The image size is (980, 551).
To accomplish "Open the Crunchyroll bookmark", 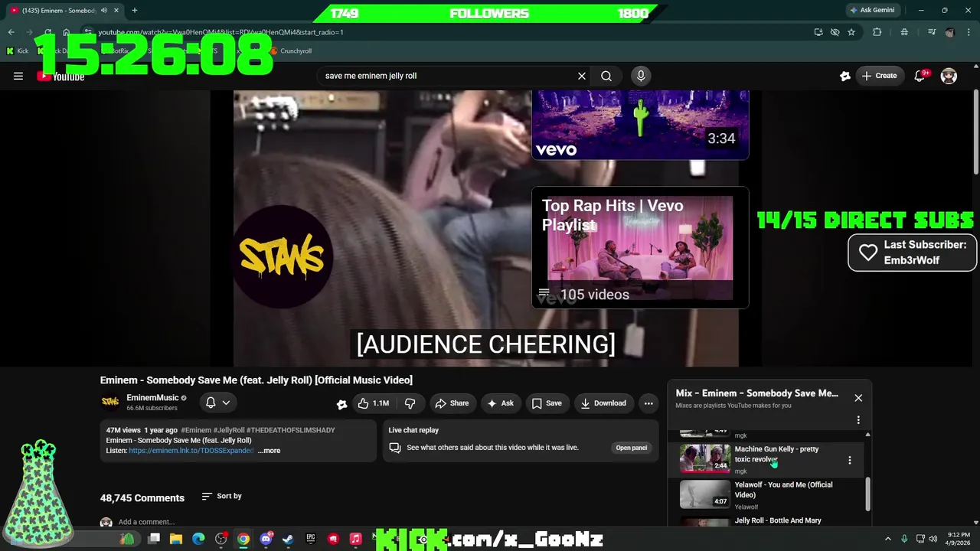I will click(x=290, y=51).
